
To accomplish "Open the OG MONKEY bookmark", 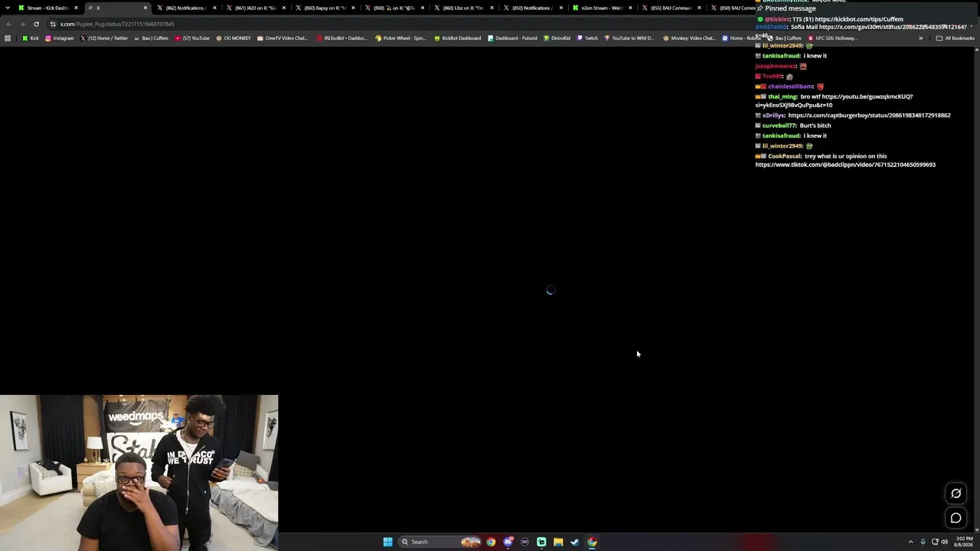I will (x=234, y=38).
